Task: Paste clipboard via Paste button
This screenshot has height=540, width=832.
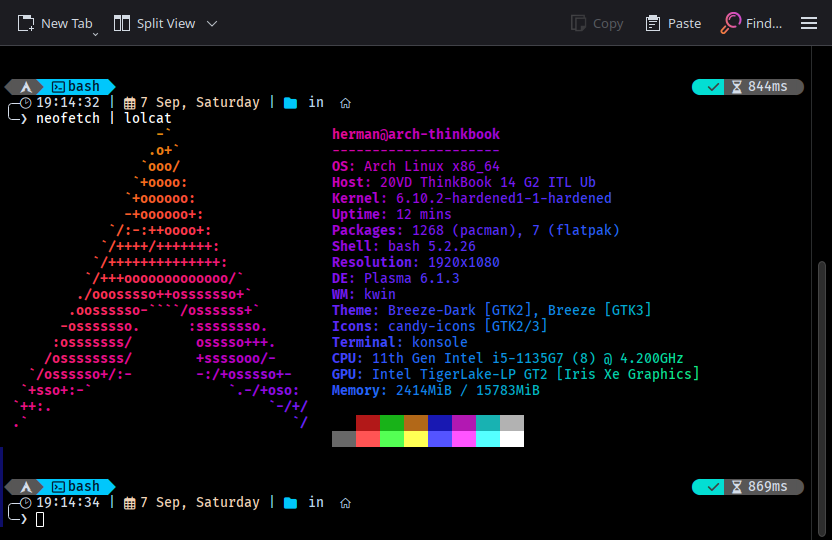Action: tap(673, 23)
